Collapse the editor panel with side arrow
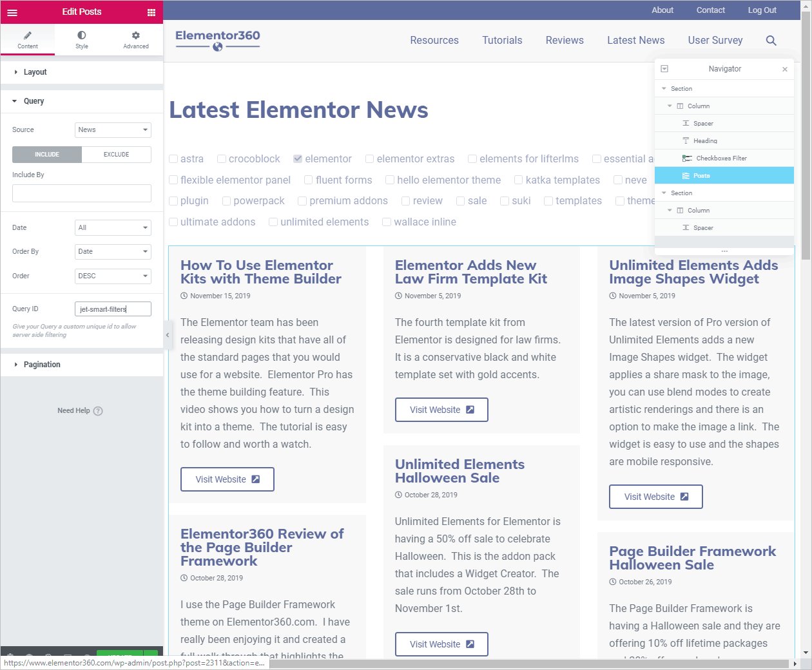The width and height of the screenshot is (812, 670). tap(168, 335)
